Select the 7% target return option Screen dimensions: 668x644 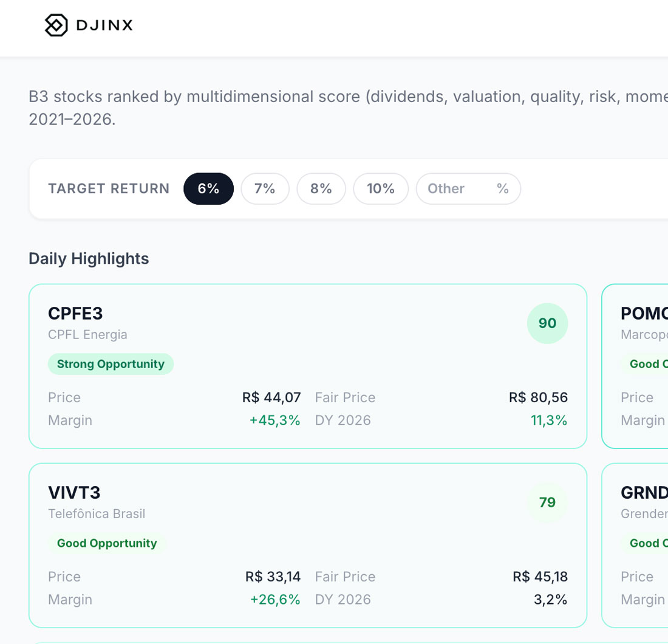coord(265,188)
